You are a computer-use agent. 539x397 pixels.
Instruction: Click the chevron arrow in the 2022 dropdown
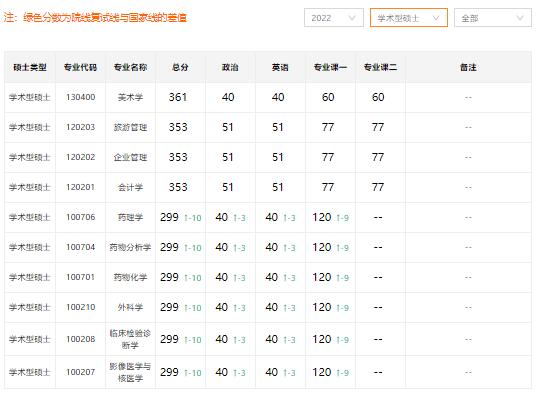[x=352, y=18]
